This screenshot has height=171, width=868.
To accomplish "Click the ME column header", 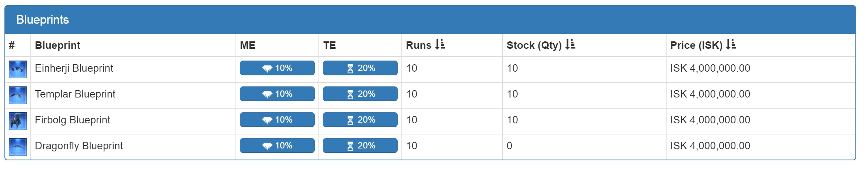I will 248,45.
